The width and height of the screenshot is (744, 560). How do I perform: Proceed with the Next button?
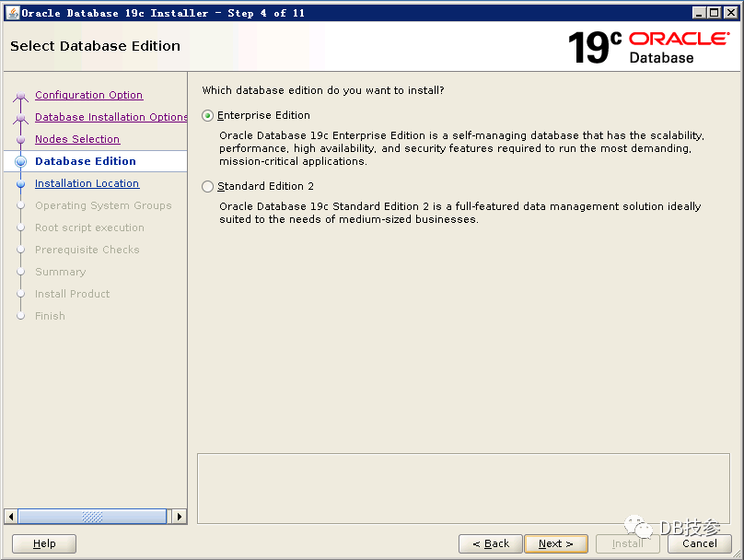tap(556, 543)
